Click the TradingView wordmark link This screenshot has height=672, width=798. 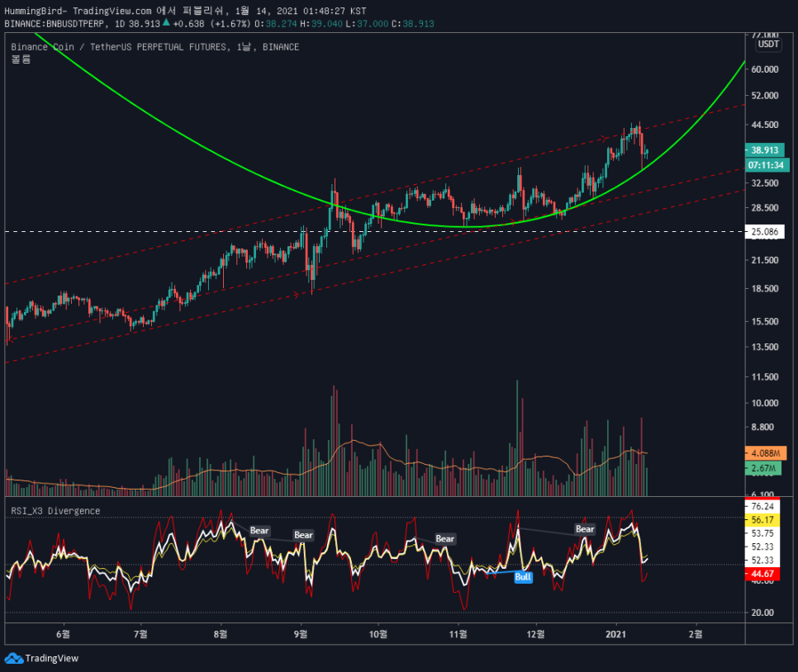point(52,658)
